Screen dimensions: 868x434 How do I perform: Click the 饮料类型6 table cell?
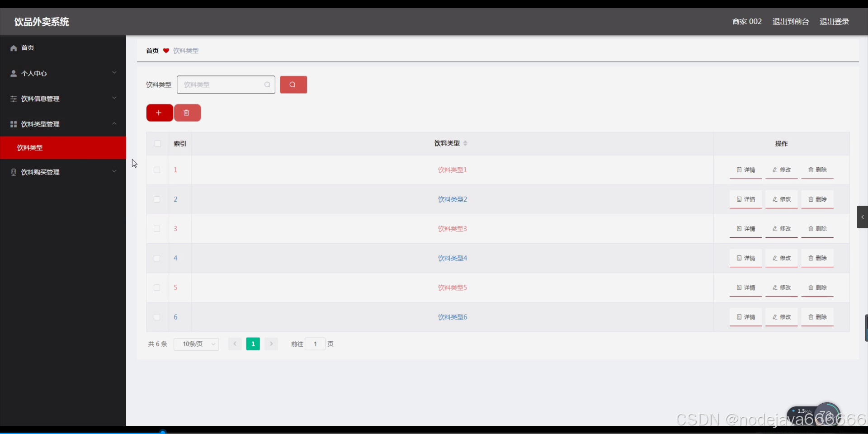(x=452, y=317)
